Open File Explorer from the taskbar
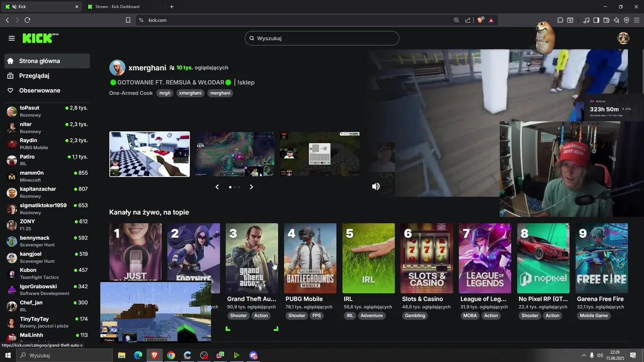 [122, 355]
